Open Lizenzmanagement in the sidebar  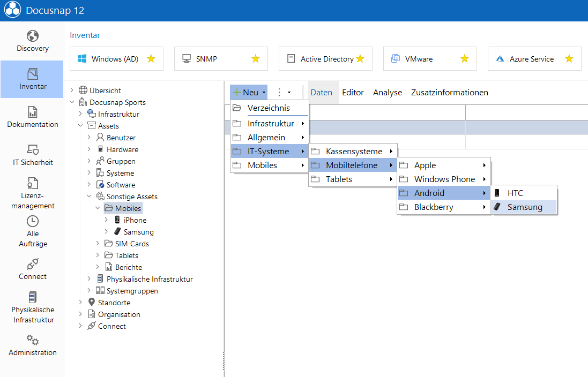coord(33,193)
